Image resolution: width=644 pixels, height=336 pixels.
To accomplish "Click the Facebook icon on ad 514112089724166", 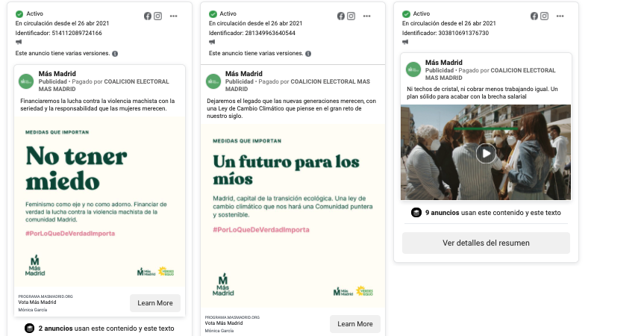I will tap(148, 16).
